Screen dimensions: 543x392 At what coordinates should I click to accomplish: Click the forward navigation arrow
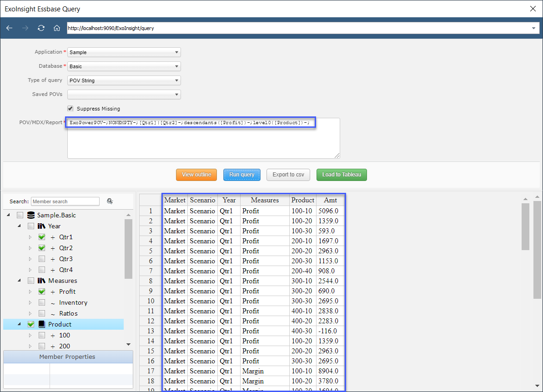(x=25, y=28)
